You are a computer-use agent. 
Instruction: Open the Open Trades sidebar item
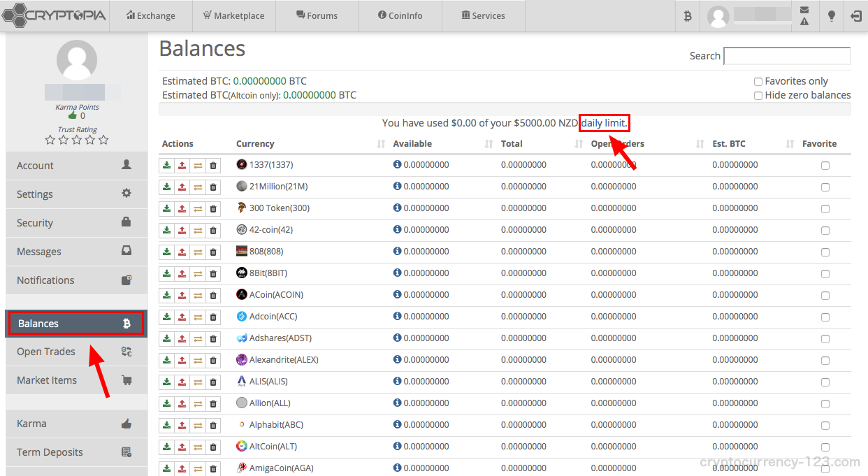(x=77, y=352)
